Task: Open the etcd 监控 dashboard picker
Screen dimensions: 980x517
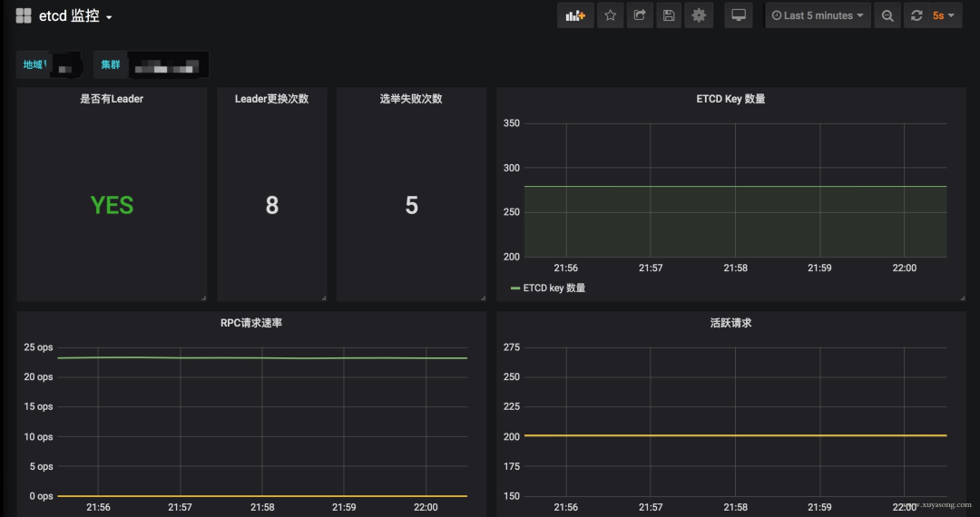Action: 75,16
